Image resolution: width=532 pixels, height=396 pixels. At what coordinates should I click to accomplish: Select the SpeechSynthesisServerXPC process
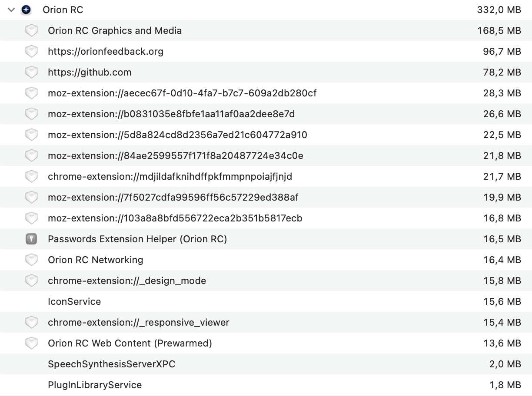point(111,364)
